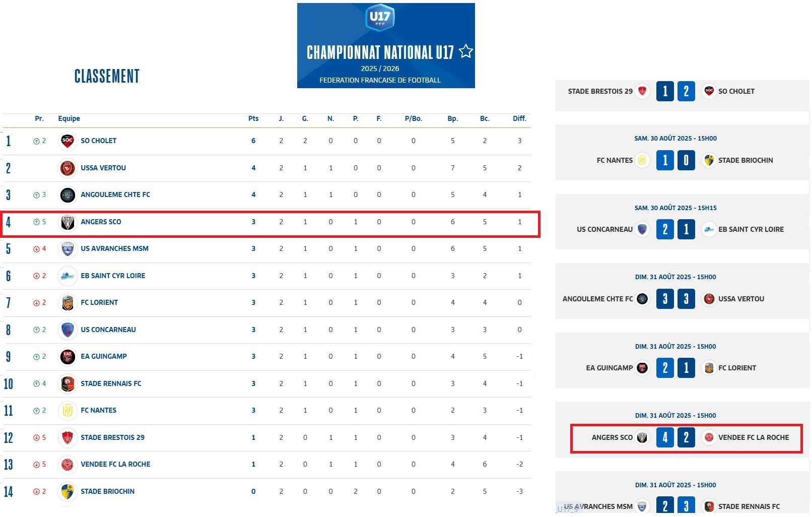Click the Stade Rennais FC crest in standings

(x=67, y=384)
